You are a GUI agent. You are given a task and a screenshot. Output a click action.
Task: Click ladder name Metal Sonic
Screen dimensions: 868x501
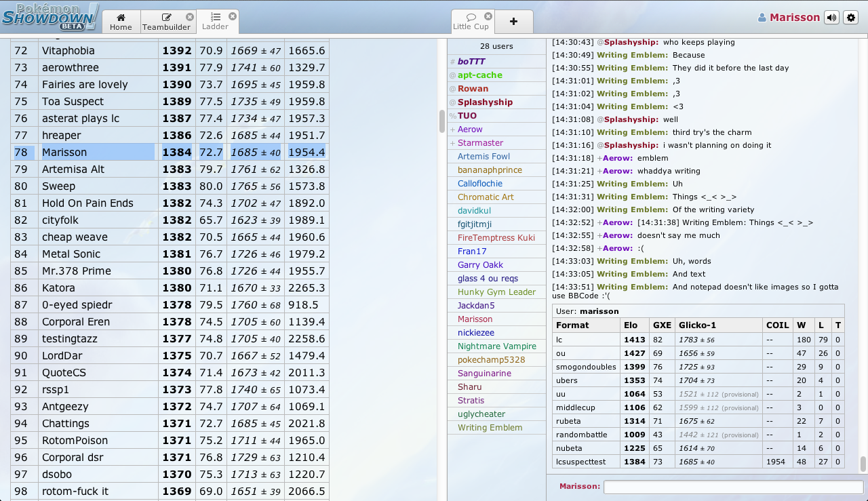point(71,254)
